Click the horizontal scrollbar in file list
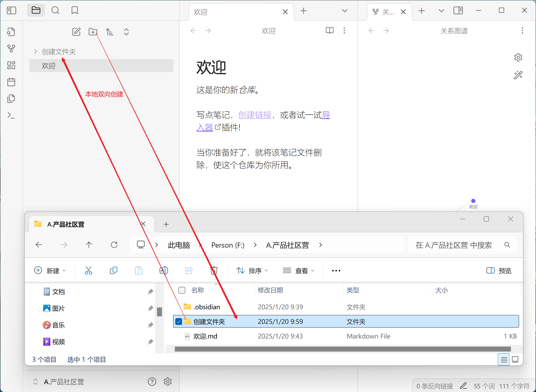The width and height of the screenshot is (536, 392). point(342,349)
